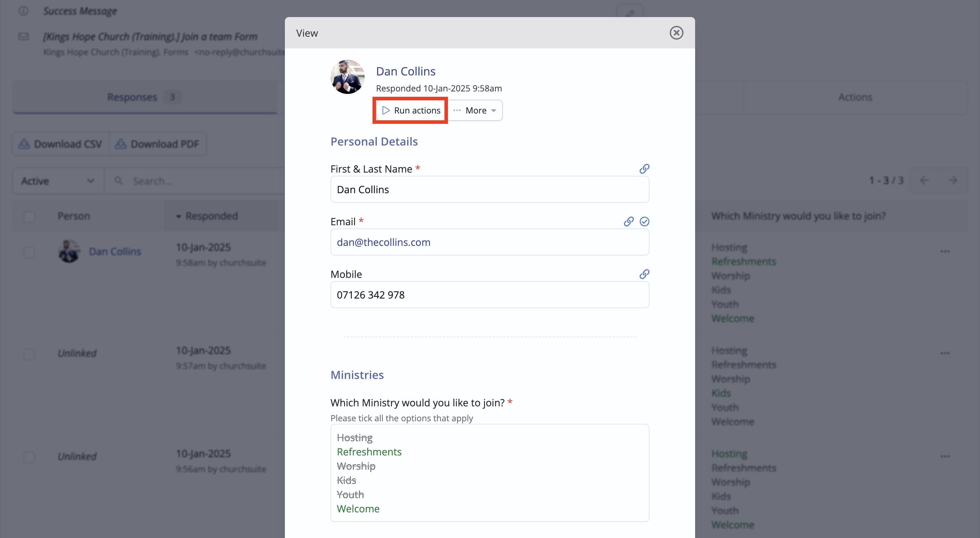Click the next page arrow in pagination

coord(952,180)
